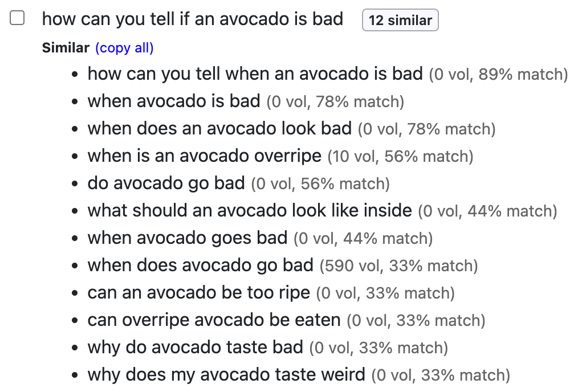Choose 'why do avocado taste bad' keyword

[x=196, y=347]
